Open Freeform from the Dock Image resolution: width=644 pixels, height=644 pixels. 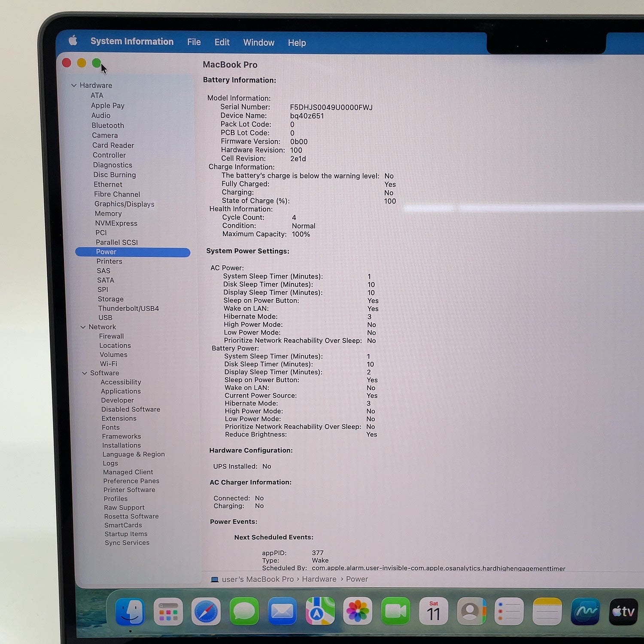(x=585, y=611)
